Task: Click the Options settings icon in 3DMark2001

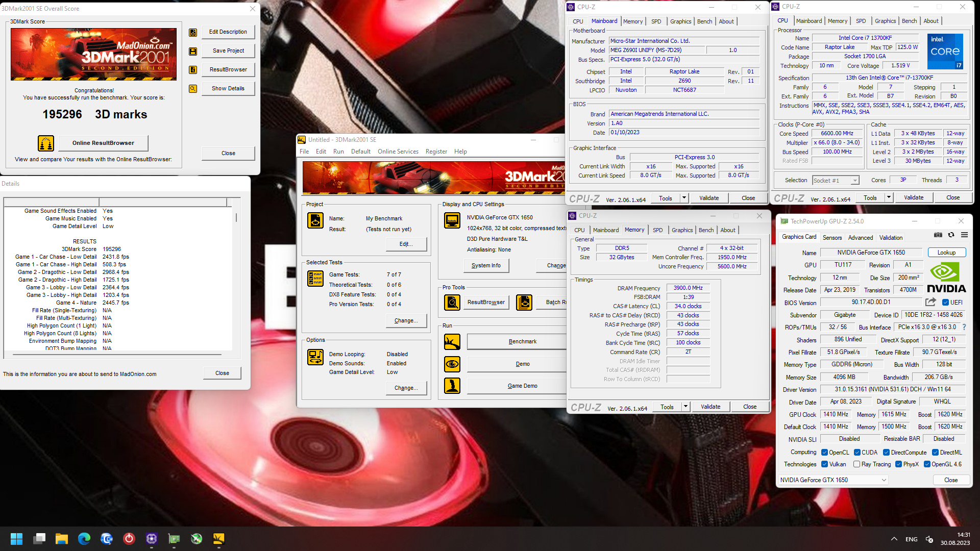Action: pyautogui.click(x=315, y=357)
